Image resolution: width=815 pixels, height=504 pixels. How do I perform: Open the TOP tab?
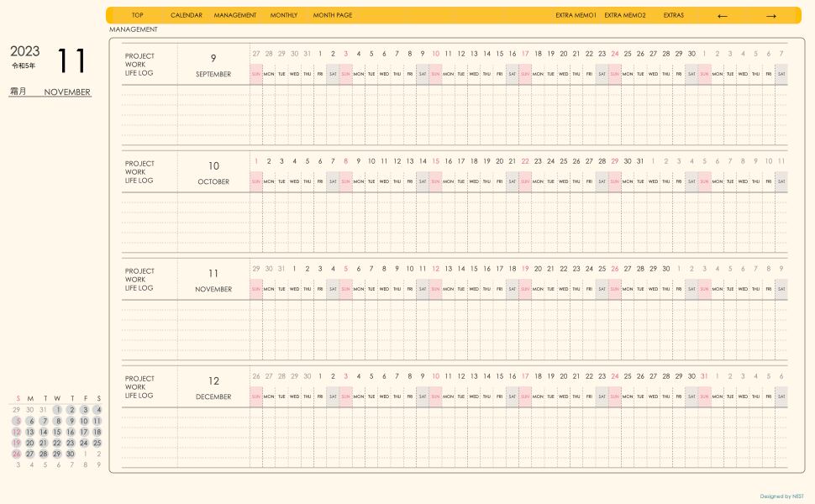click(x=137, y=15)
